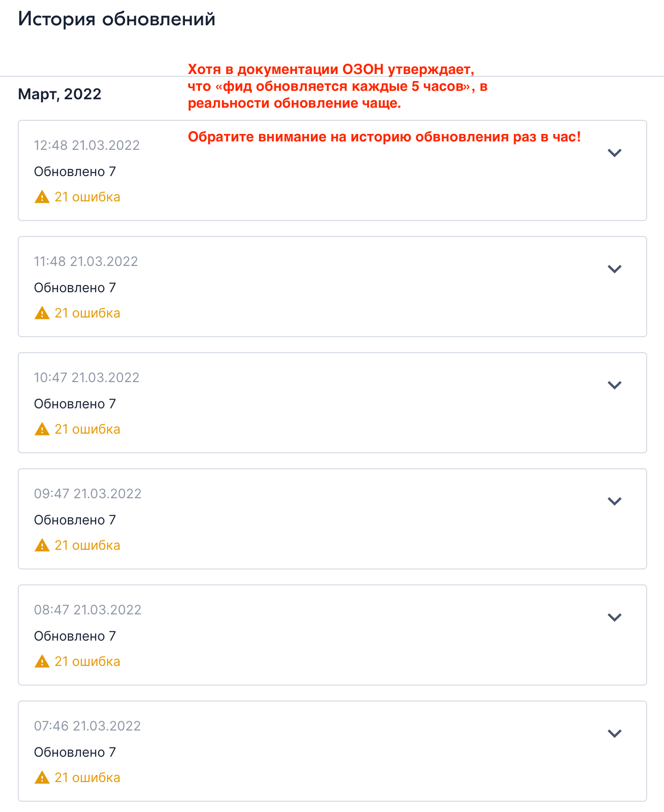Click the error triangle in 09:47 entry
Image resolution: width=664 pixels, height=812 pixels.
pyautogui.click(x=42, y=546)
